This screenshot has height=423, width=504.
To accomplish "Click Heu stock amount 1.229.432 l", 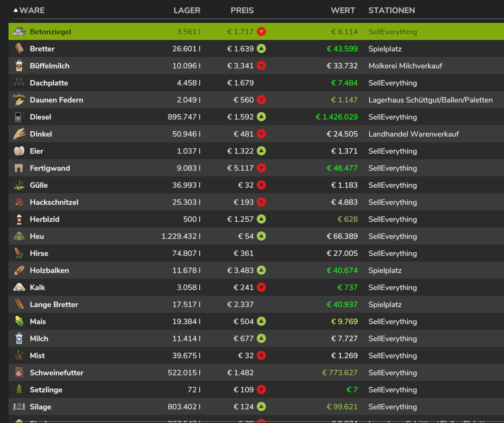I will coord(181,236).
